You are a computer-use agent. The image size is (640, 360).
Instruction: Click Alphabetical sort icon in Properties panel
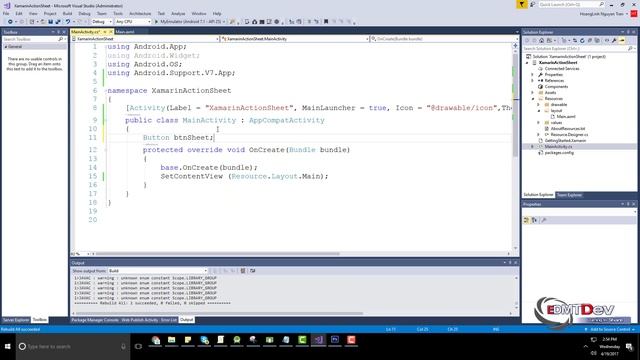[534, 220]
